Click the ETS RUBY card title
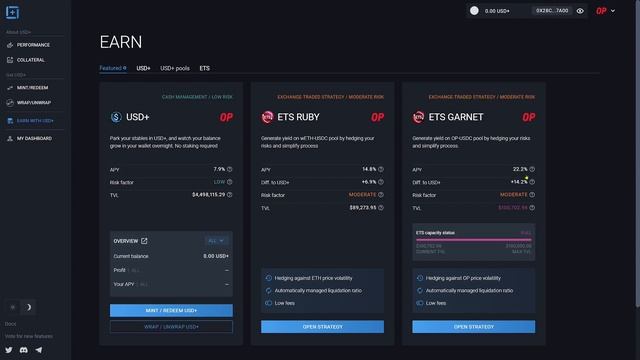640x360 pixels. 298,117
